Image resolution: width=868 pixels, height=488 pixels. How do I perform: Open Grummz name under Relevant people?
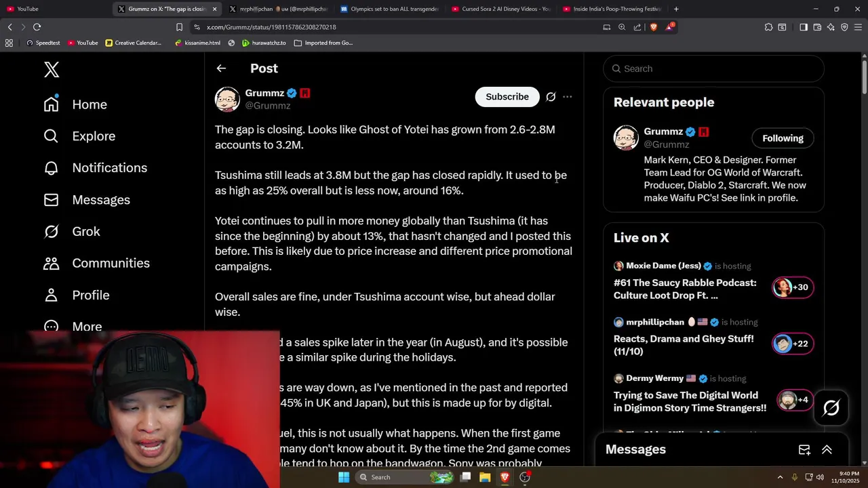point(663,131)
